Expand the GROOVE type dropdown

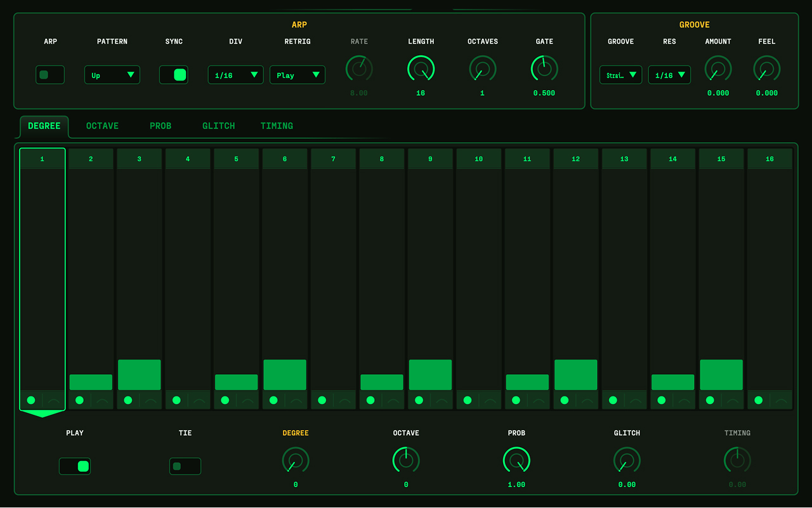tap(621, 75)
